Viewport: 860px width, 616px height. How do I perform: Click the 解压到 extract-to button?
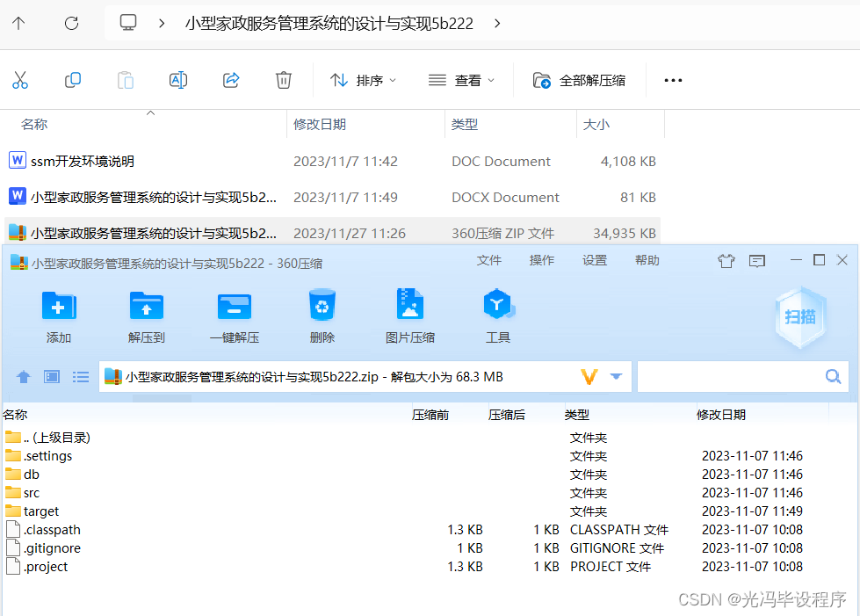click(146, 315)
